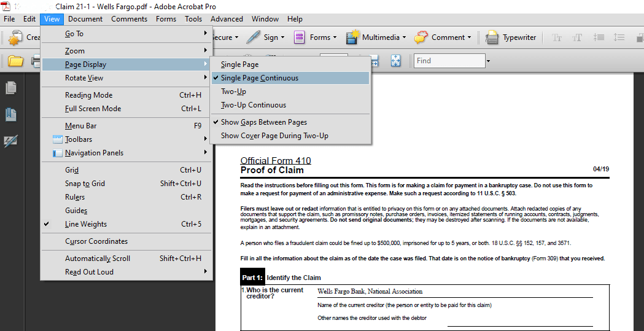Screen dimensions: 644x331
Task: Click the Comment speech bubble icon
Action: [x=421, y=37]
